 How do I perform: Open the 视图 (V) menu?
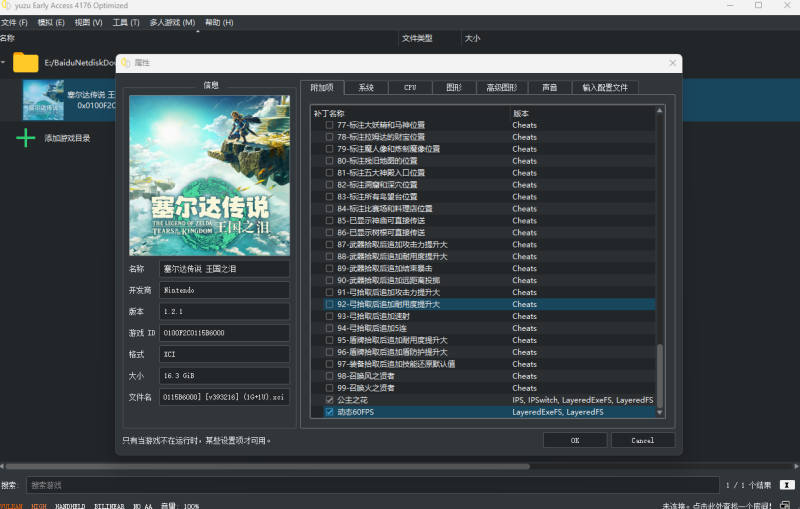point(88,22)
